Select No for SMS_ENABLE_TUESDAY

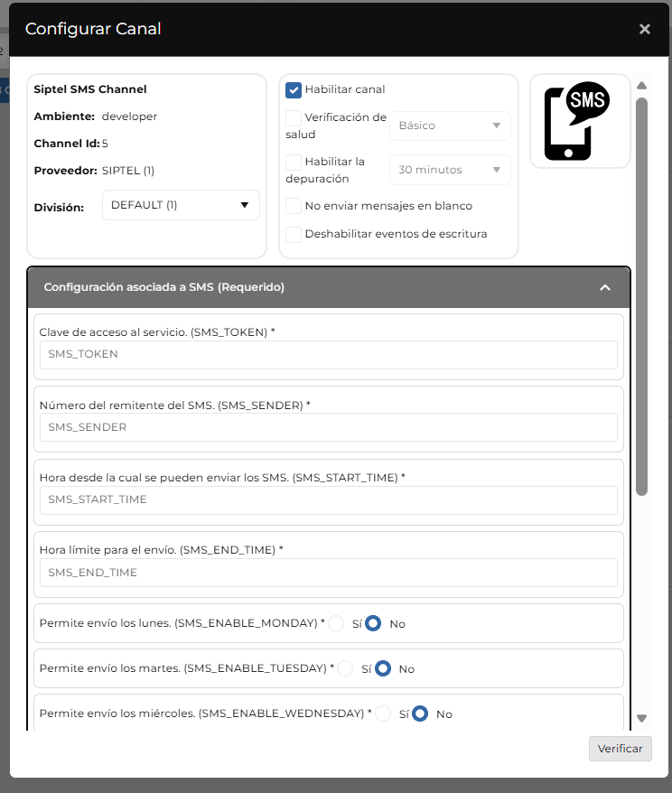tap(383, 668)
